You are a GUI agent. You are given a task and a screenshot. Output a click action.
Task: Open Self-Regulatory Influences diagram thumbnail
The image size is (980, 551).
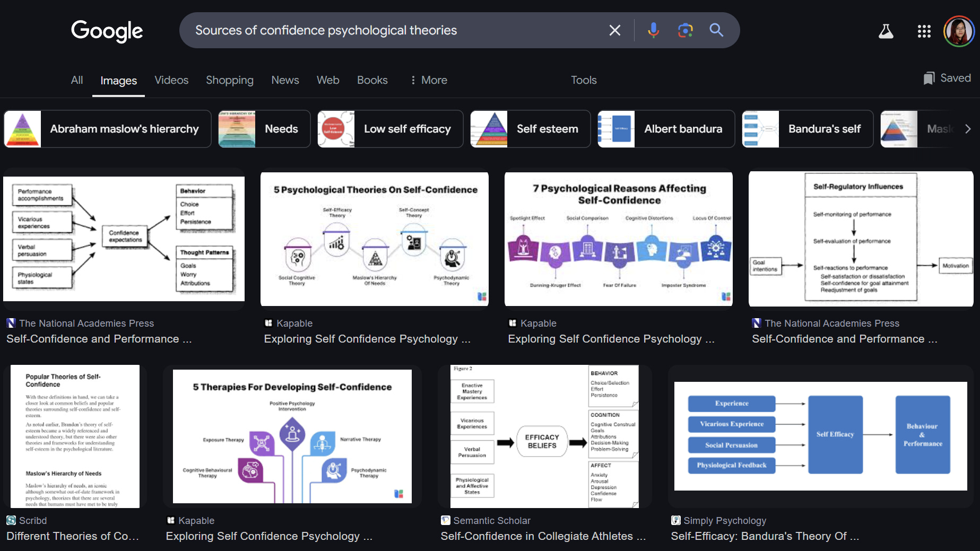tap(861, 239)
